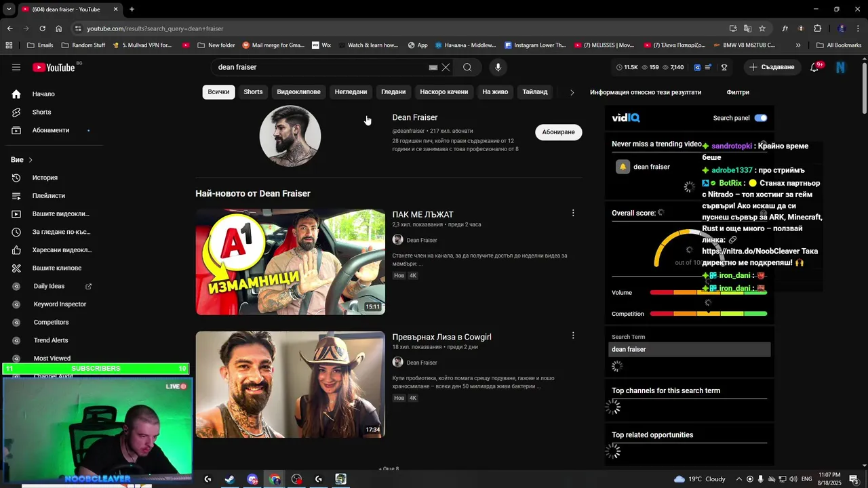Bookmark this page with the star icon

[x=762, y=28]
